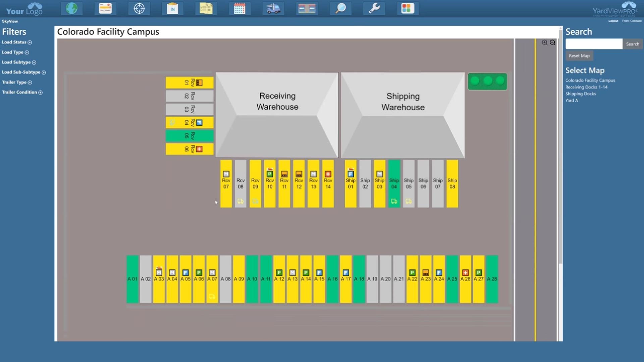The width and height of the screenshot is (644, 362).
Task: Select the truck move icon in the toolbar
Action: [273, 8]
